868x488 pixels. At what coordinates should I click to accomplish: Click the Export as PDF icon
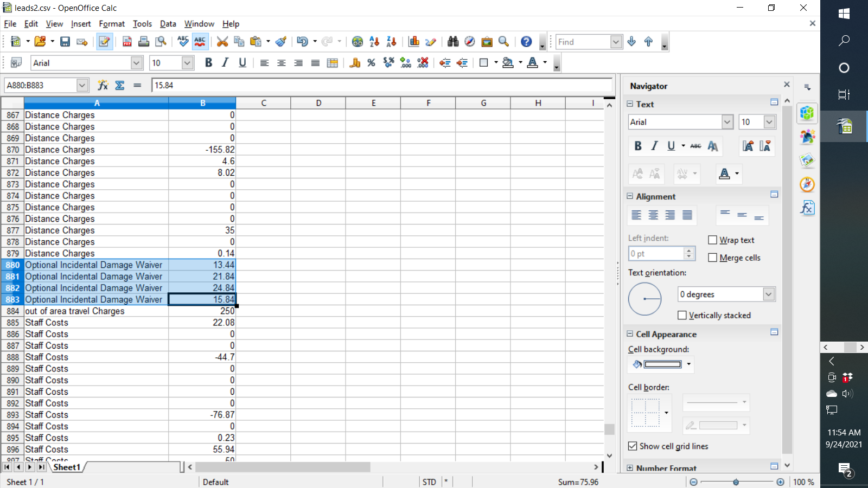(x=127, y=42)
